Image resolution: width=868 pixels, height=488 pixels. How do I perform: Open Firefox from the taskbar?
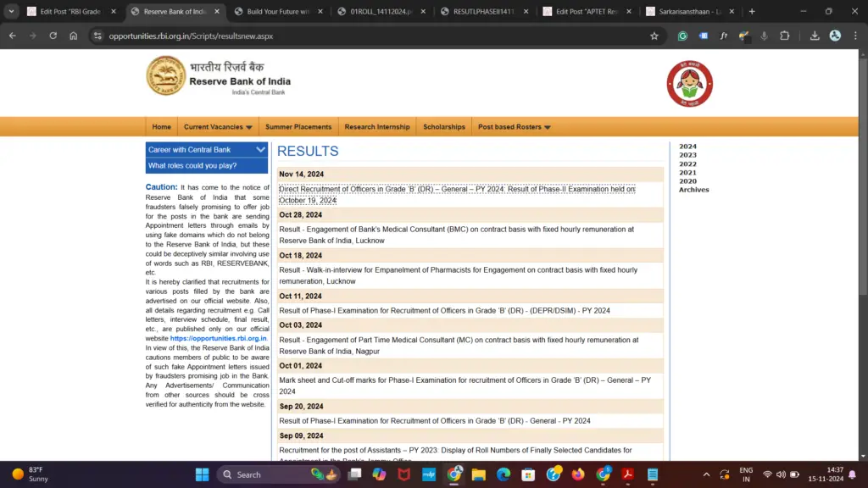(x=578, y=474)
